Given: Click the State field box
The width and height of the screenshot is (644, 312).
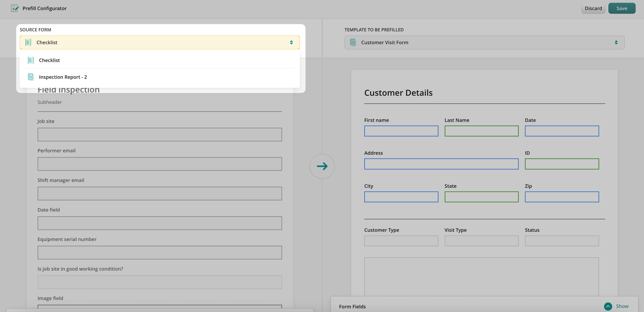Looking at the screenshot, I should pyautogui.click(x=481, y=197).
